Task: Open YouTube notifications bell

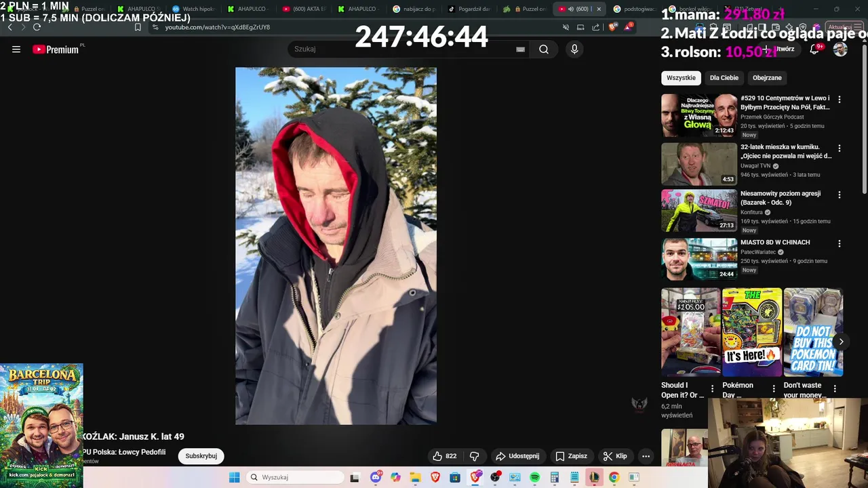Action: click(814, 49)
